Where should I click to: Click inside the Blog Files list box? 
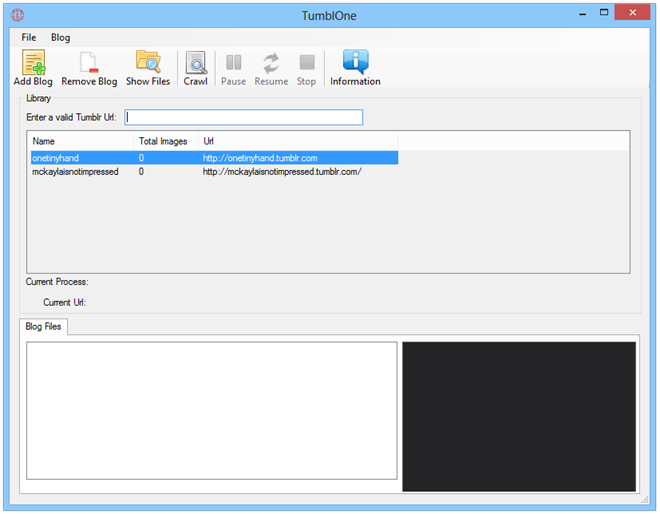(x=212, y=410)
